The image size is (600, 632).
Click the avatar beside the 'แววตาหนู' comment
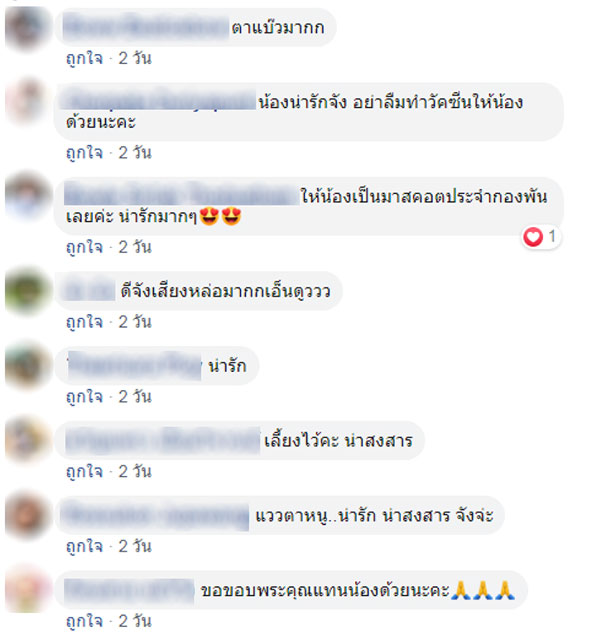(x=27, y=515)
